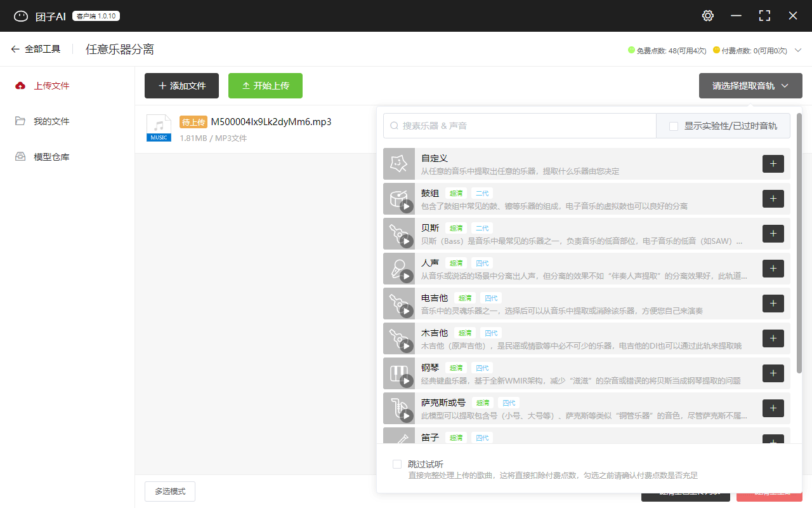Click the 自定义 custom instrument icon
This screenshot has height=508, width=812.
(x=398, y=164)
